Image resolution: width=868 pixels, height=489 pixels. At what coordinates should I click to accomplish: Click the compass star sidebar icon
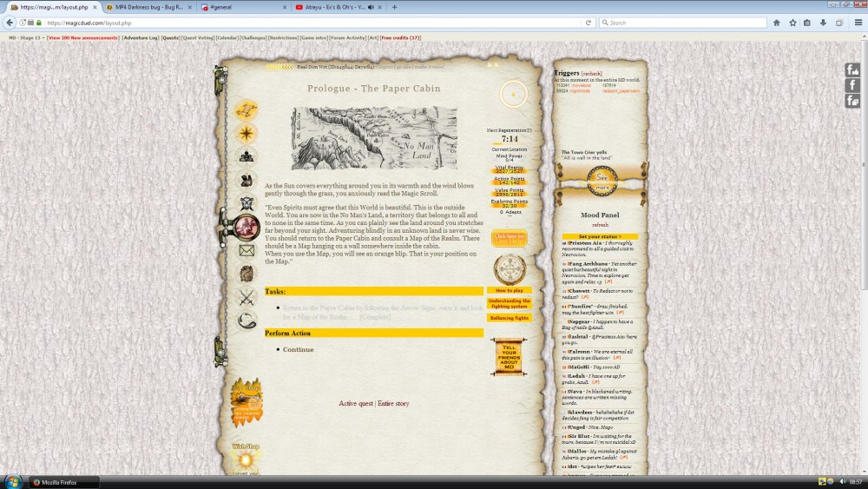pyautogui.click(x=247, y=133)
